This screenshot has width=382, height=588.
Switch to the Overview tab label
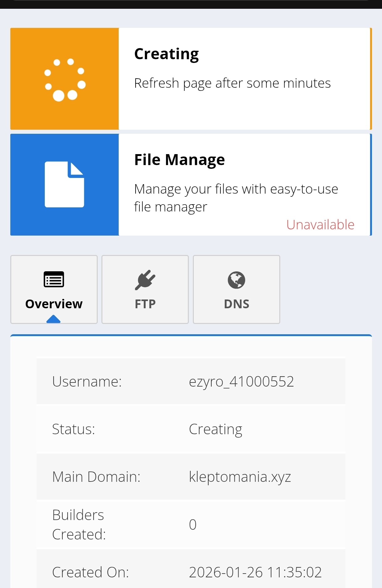pos(54,304)
